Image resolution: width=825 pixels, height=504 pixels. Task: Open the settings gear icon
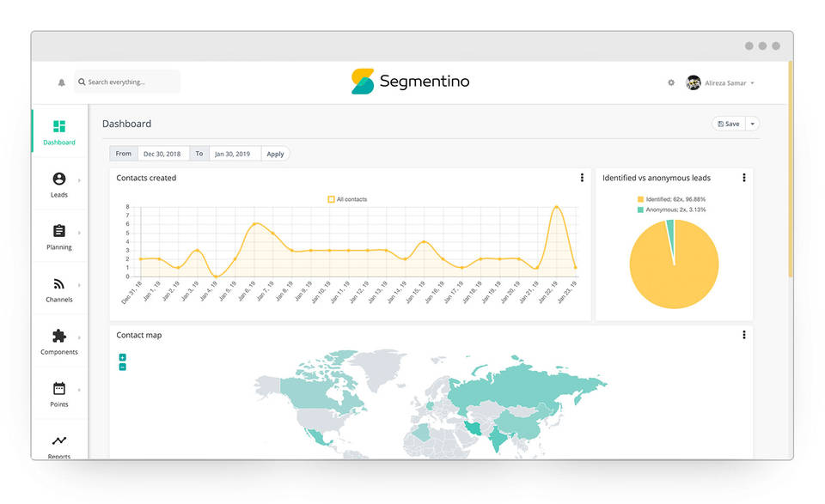point(671,82)
